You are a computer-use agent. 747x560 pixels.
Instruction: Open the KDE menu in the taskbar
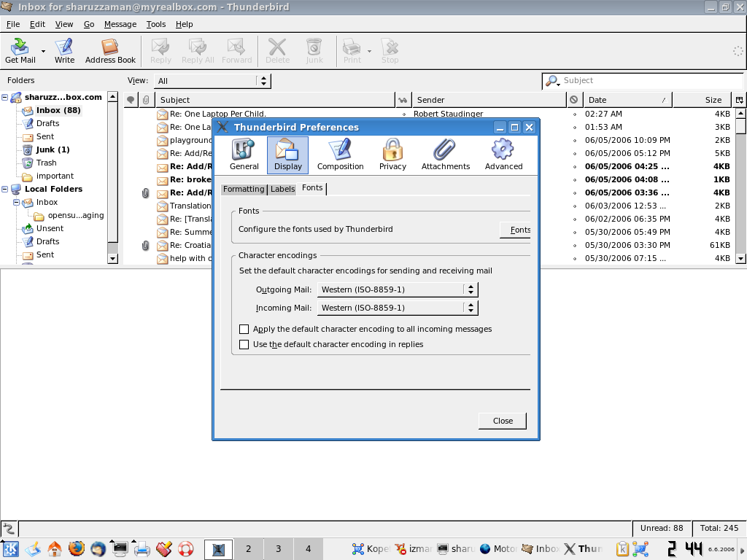click(x=11, y=548)
